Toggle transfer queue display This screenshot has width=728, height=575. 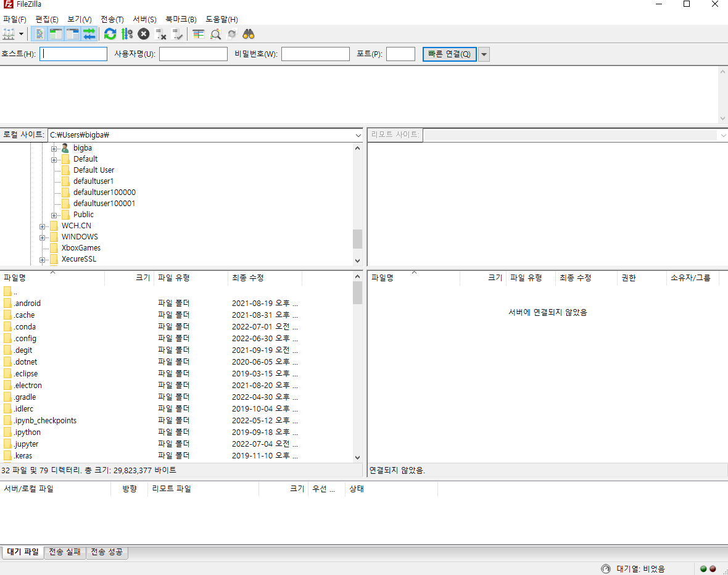click(89, 34)
